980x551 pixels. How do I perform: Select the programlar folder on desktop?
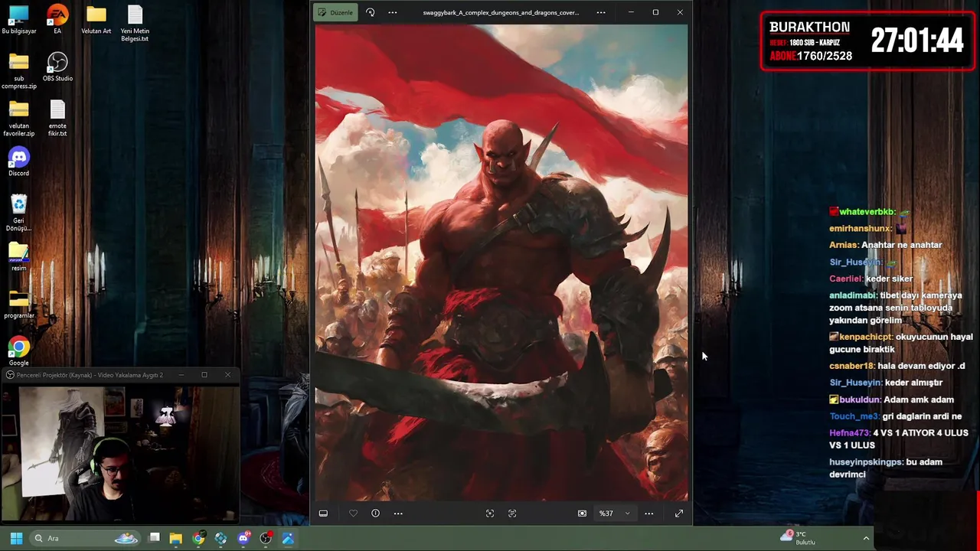click(19, 305)
